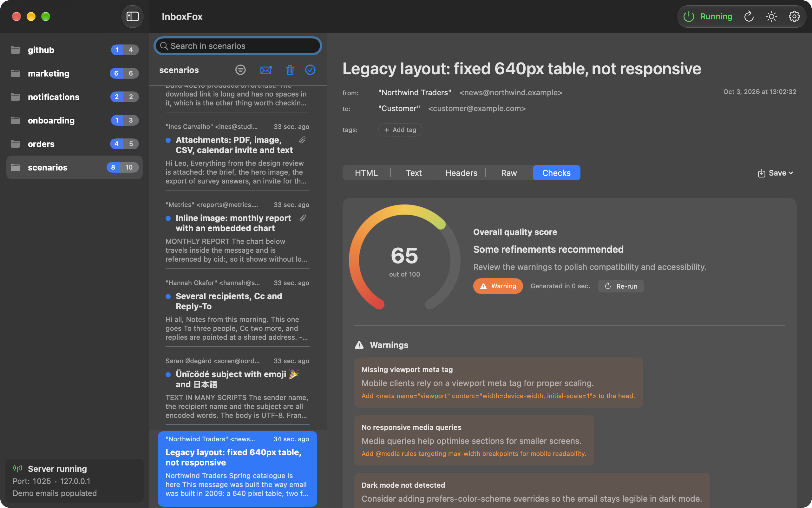
Task: Click the Dark mode not detected warning
Action: 532,491
